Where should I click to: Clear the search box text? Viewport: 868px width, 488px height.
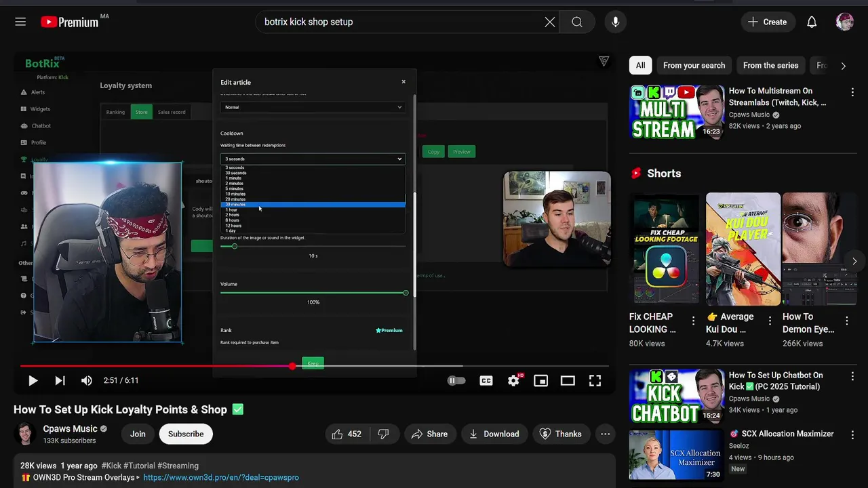tap(550, 22)
